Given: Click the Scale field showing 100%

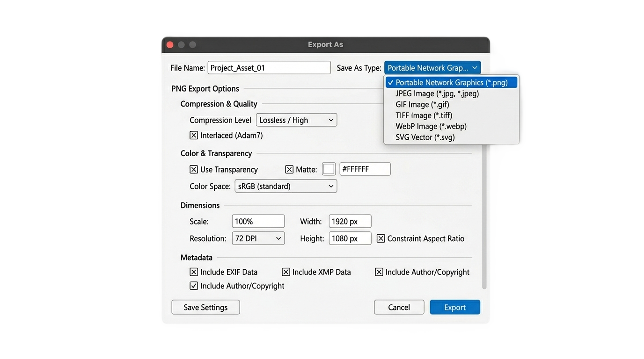Looking at the screenshot, I should 258,221.
